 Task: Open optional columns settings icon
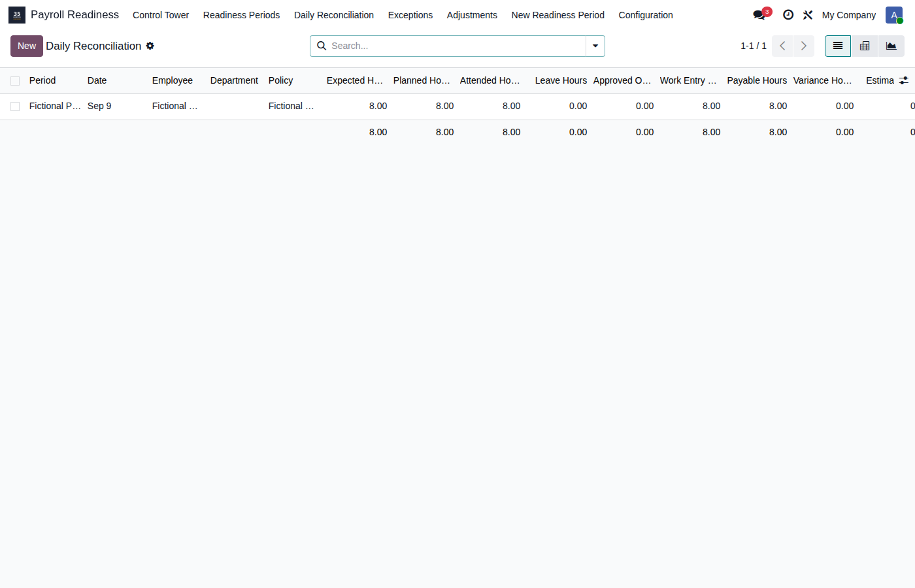pos(904,80)
